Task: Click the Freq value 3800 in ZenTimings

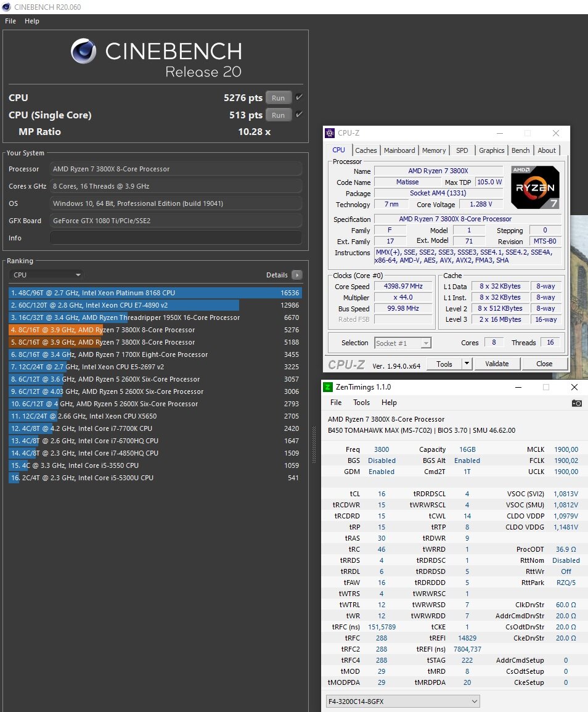Action: click(x=382, y=449)
